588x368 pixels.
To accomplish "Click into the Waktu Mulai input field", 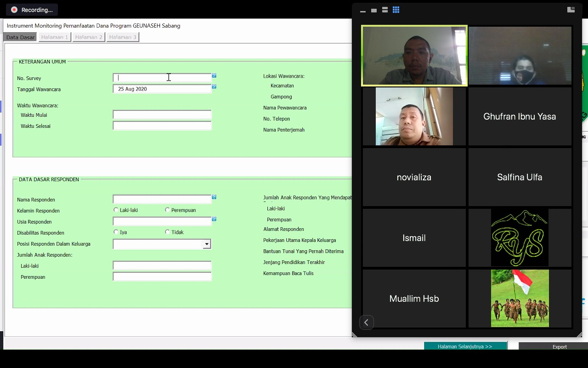I will pyautogui.click(x=162, y=115).
